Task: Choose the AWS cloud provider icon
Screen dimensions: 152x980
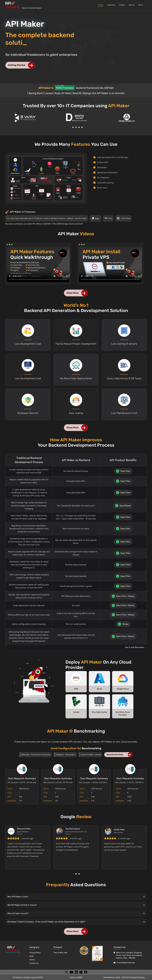Action: [x=76, y=678]
